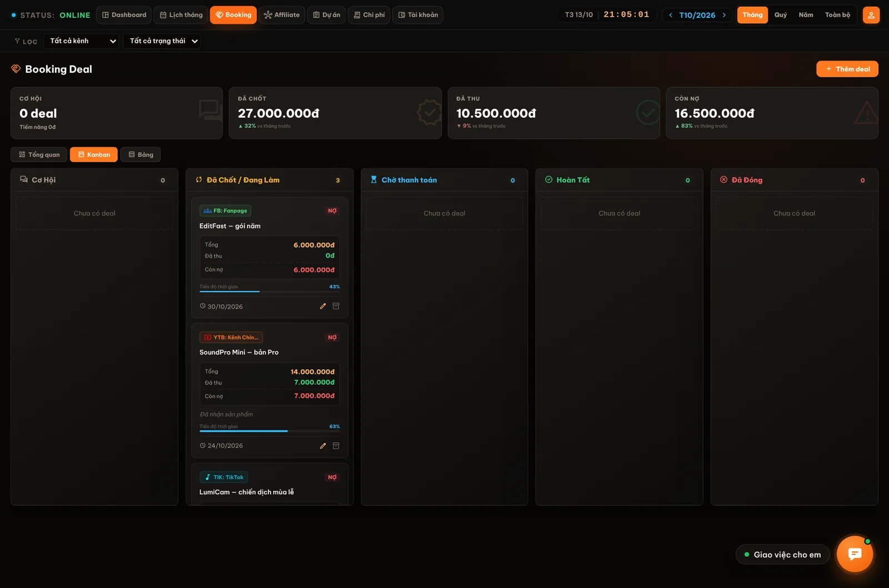Click the Chờ thanh toán hourglass icon
The height and width of the screenshot is (588, 889).
tap(374, 179)
